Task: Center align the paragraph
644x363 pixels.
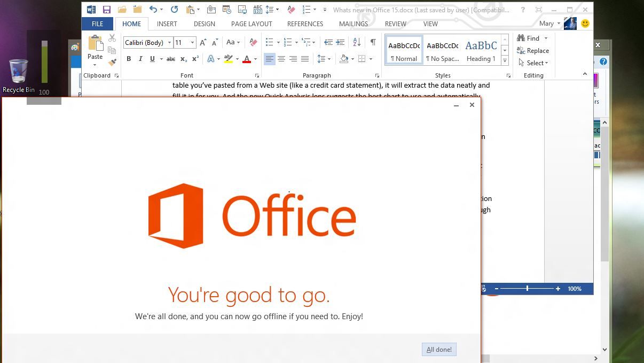Action: point(281,59)
